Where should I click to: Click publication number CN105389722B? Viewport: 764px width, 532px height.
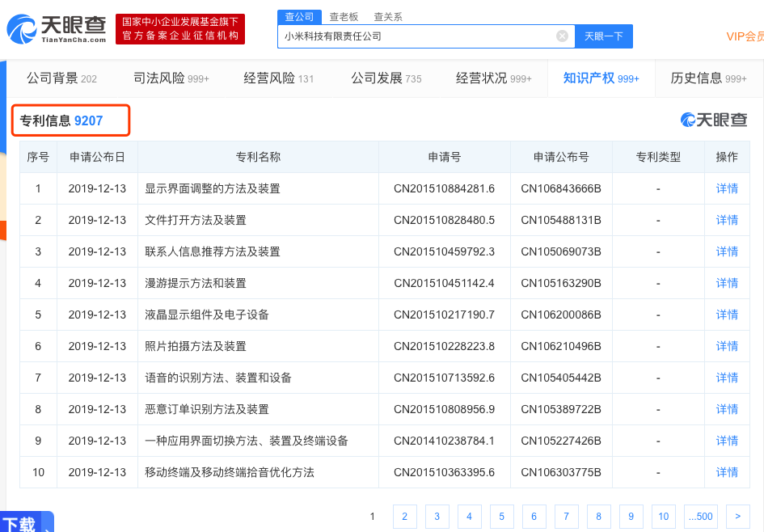pos(561,409)
